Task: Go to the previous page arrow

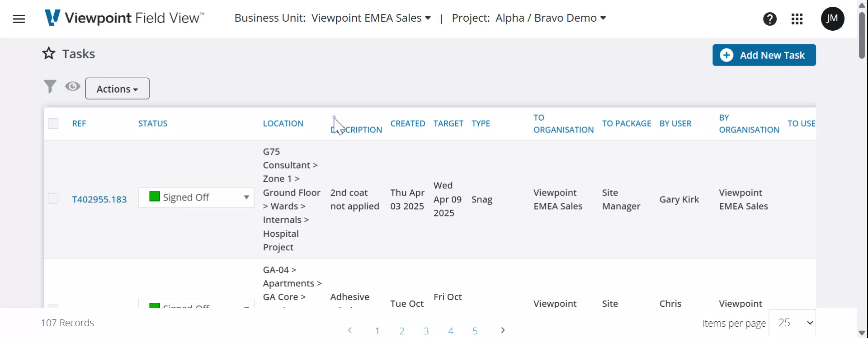Action: [350, 330]
